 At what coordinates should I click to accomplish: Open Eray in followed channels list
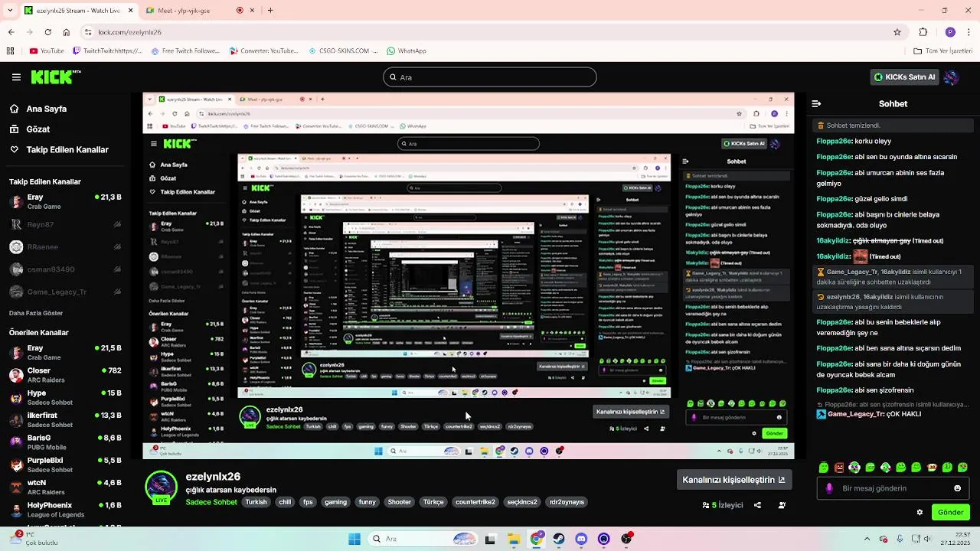pyautogui.click(x=65, y=202)
